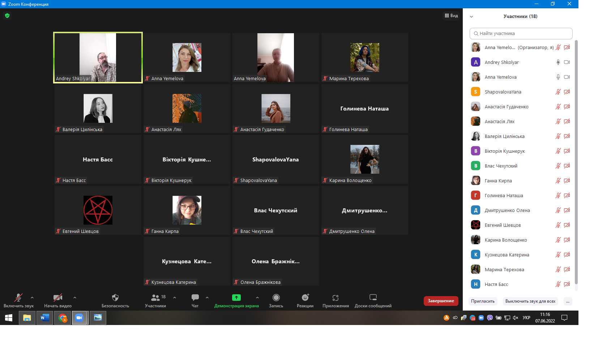Select Andrey Shkolyar's video tile
Image resolution: width=611 pixels, height=364 pixels.
pyautogui.click(x=98, y=57)
